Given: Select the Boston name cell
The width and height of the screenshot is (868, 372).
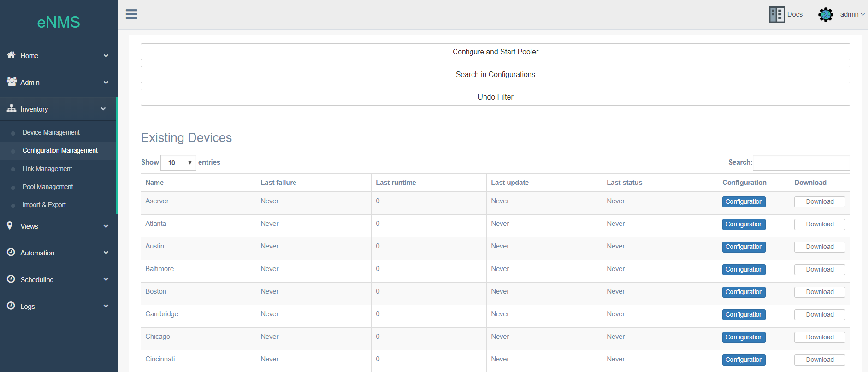Looking at the screenshot, I should point(198,294).
